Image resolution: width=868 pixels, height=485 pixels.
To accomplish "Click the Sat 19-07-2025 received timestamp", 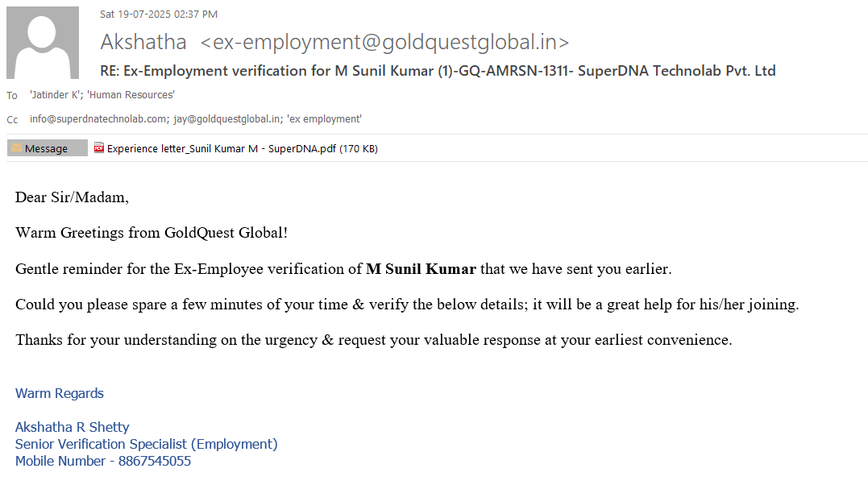I will tap(159, 14).
